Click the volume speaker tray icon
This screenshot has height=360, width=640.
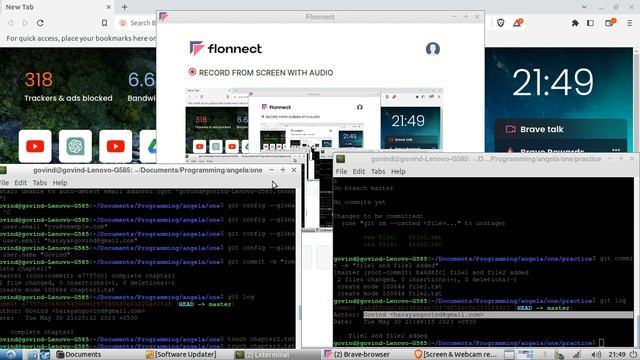pos(596,355)
